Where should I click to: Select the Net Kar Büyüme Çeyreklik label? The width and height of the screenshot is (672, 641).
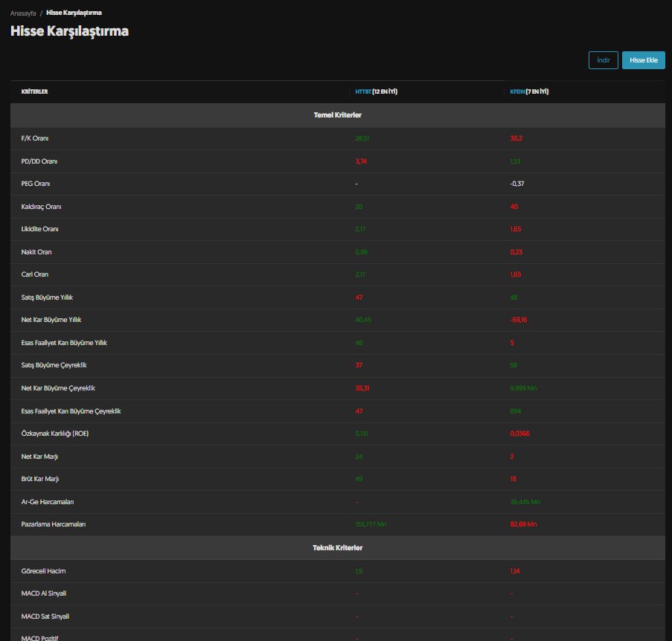click(x=58, y=388)
